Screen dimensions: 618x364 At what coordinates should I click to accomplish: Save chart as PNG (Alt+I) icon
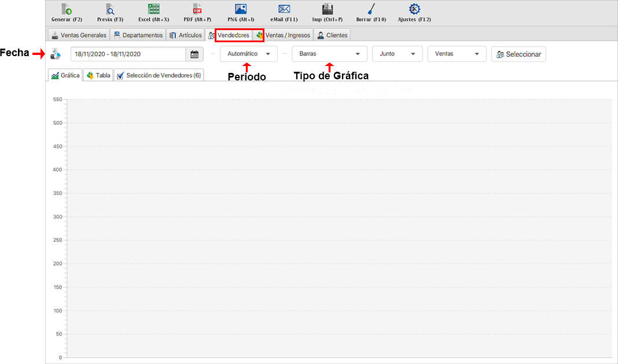241,9
